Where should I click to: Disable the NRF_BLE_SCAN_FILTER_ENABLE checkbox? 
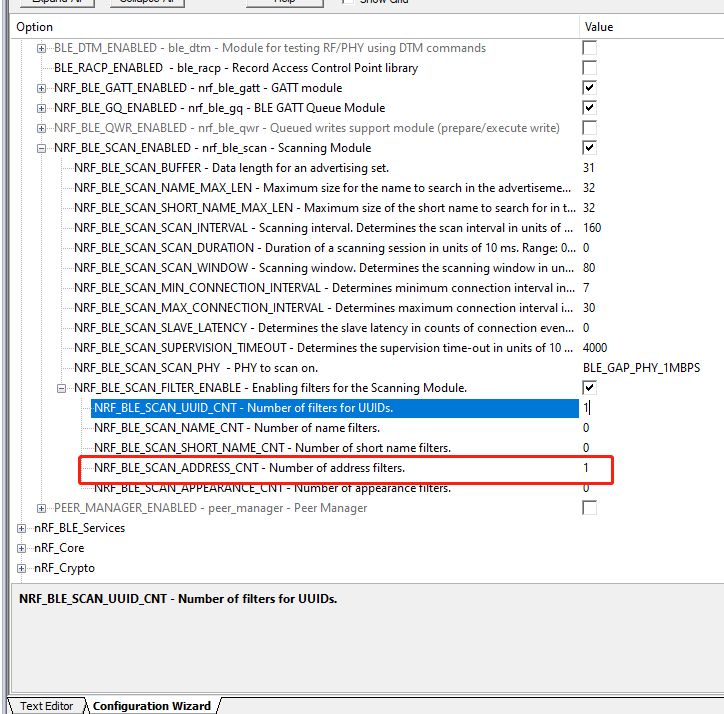590,388
